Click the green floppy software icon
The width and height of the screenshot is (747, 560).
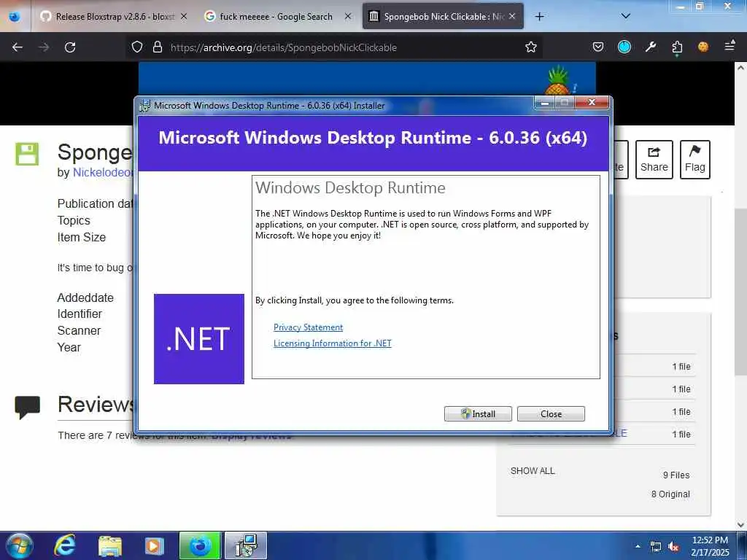27,154
